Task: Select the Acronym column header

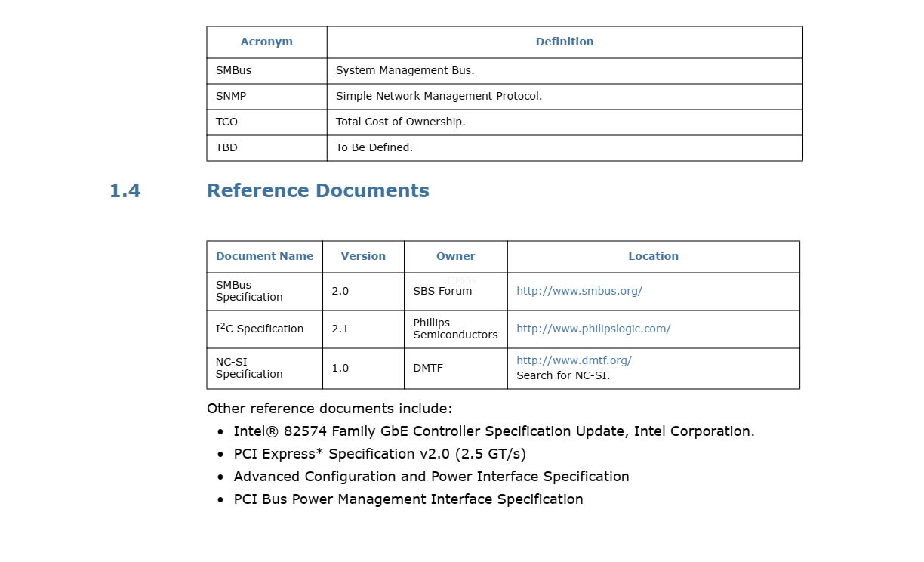Action: click(x=266, y=42)
